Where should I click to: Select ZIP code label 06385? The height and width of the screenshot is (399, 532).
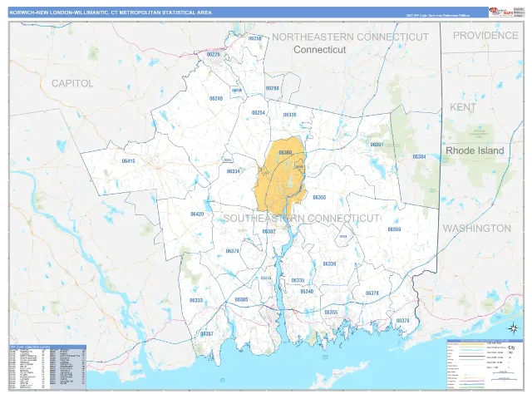coord(241,299)
